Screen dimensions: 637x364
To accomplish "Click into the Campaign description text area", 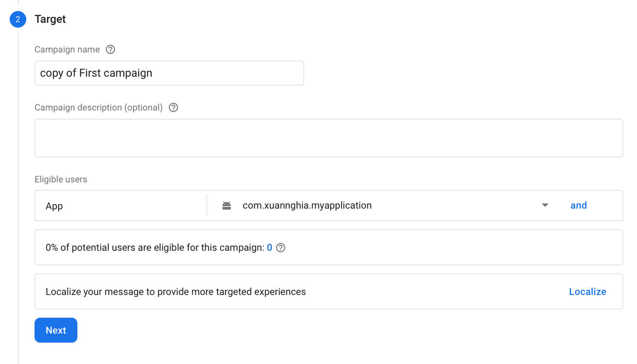I will 329,138.
